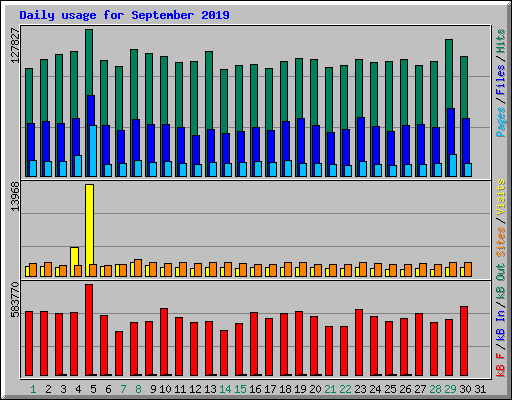This screenshot has height=400, width=512.
Task: Click day label 31 on the x-axis
Action: (x=480, y=389)
